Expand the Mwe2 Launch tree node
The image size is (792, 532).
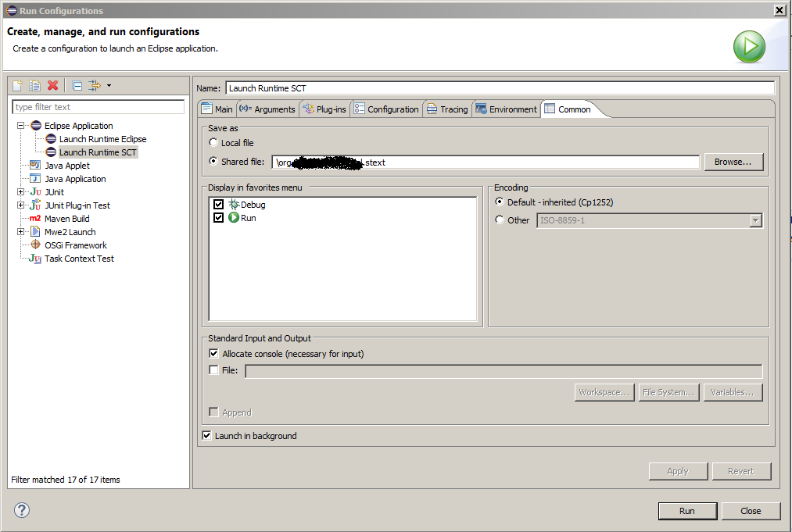click(20, 232)
